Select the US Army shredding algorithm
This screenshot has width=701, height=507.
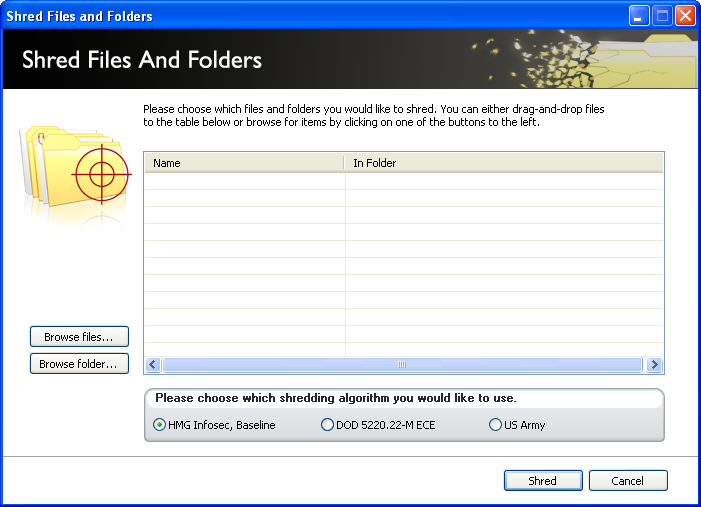click(x=517, y=425)
